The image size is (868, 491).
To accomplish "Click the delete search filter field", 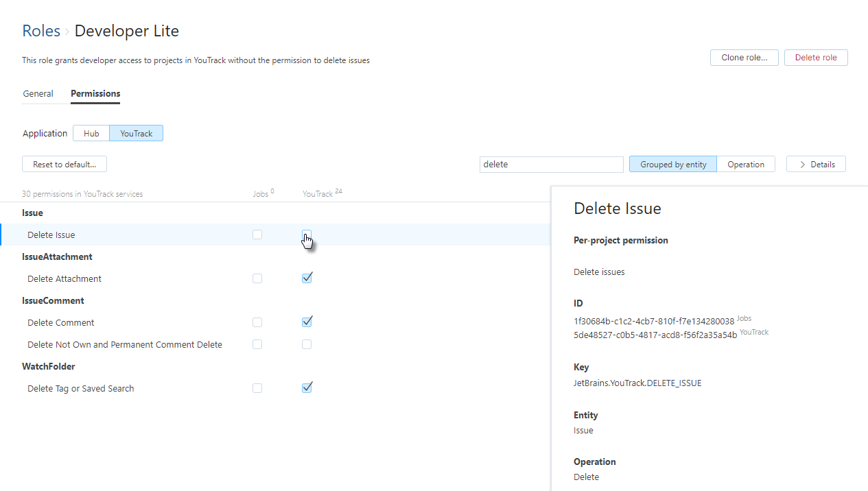I will pyautogui.click(x=551, y=164).
